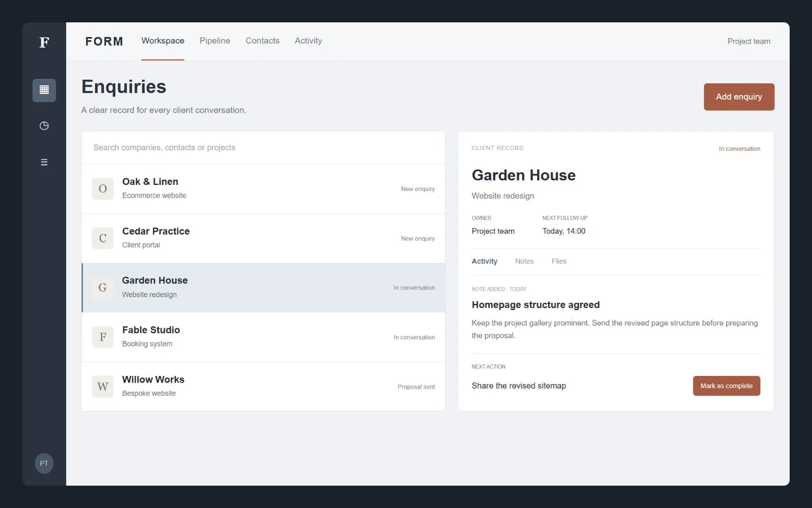Image resolution: width=812 pixels, height=508 pixels.
Task: Select the Activity tab in client record
Action: [x=485, y=261]
